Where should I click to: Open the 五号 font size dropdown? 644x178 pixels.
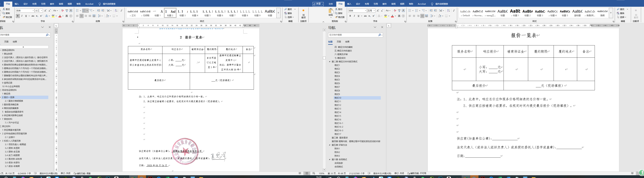(374, 11)
